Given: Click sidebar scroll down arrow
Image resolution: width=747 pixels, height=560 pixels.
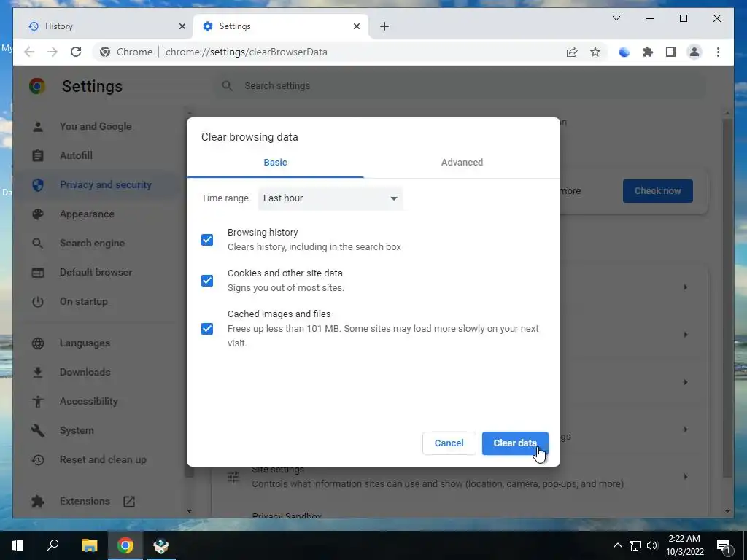Looking at the screenshot, I should click(189, 511).
